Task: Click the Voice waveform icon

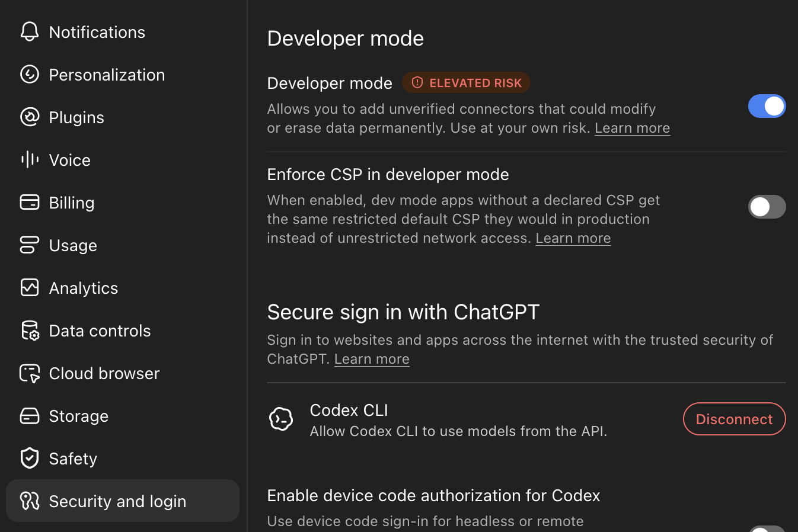Action: click(x=30, y=159)
